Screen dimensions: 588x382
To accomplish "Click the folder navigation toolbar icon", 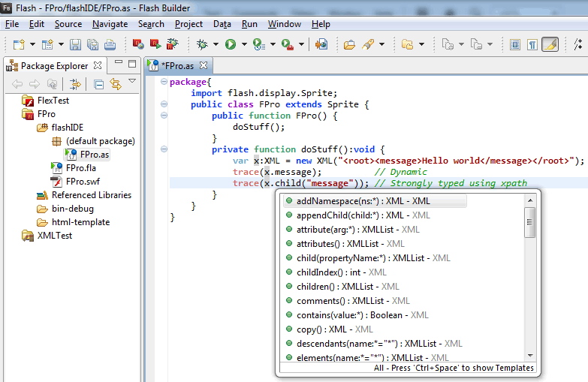I will click(x=407, y=44).
